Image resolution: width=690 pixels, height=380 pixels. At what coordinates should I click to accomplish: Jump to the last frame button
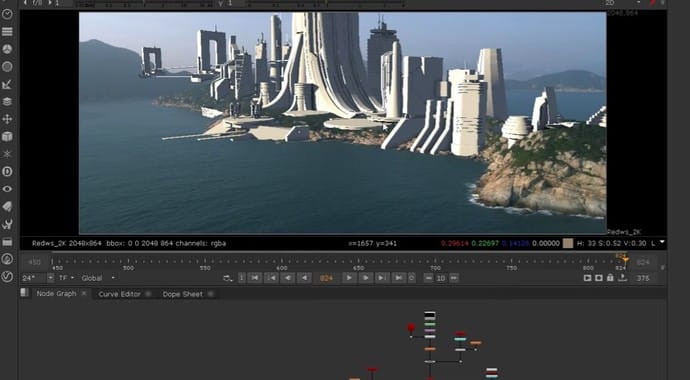398,278
